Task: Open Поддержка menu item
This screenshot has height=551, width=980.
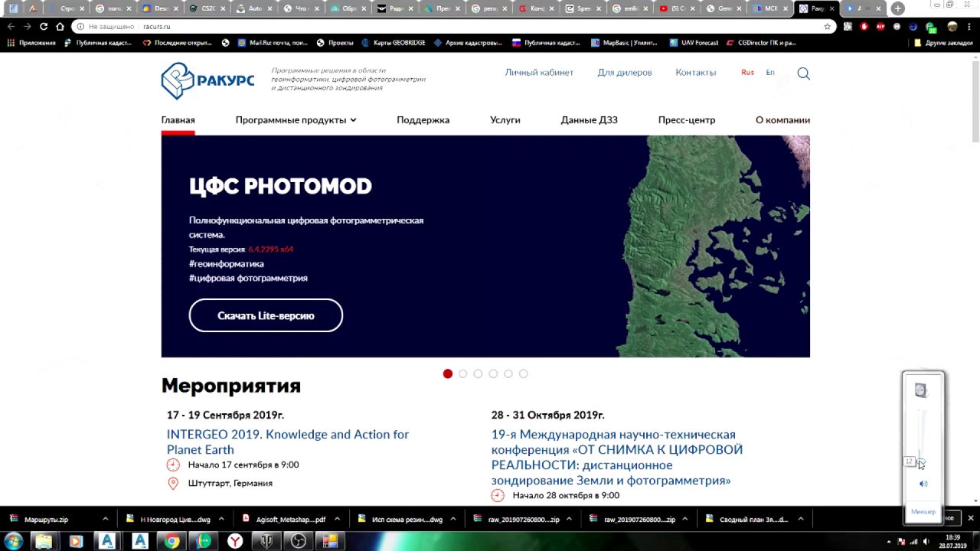Action: click(x=423, y=120)
